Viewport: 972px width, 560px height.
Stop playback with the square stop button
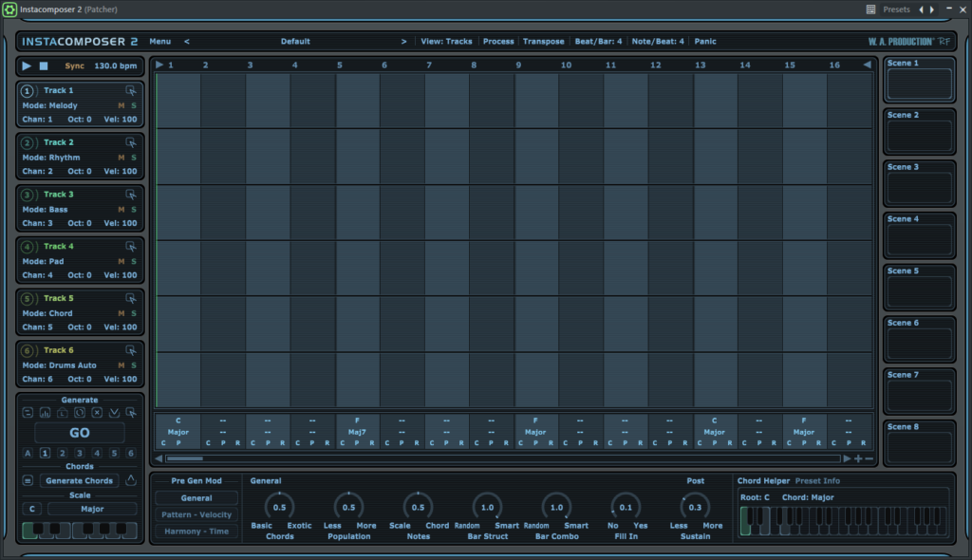click(44, 65)
